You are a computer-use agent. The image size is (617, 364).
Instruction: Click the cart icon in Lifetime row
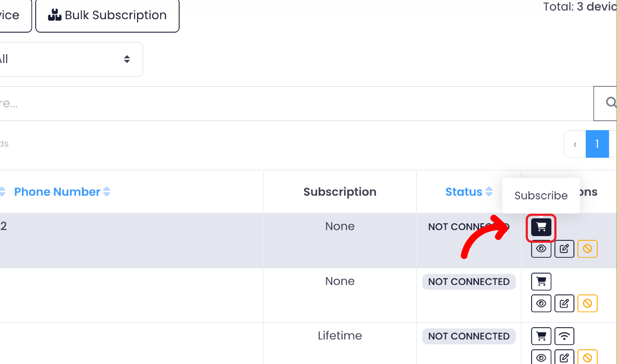point(541,336)
